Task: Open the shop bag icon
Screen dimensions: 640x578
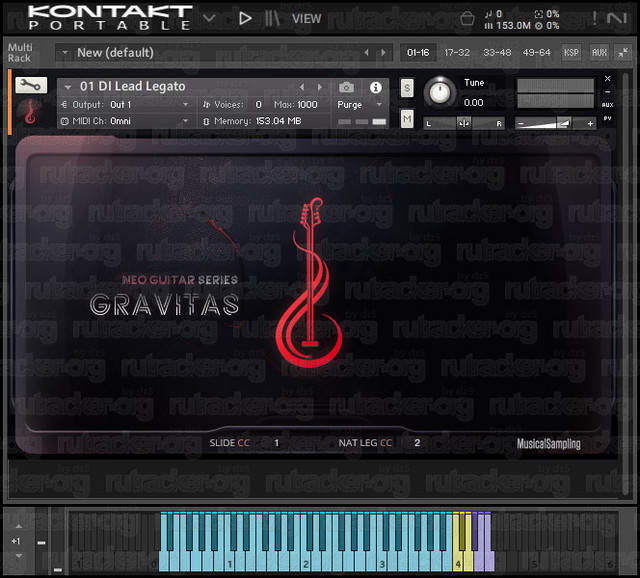Action: point(467,18)
